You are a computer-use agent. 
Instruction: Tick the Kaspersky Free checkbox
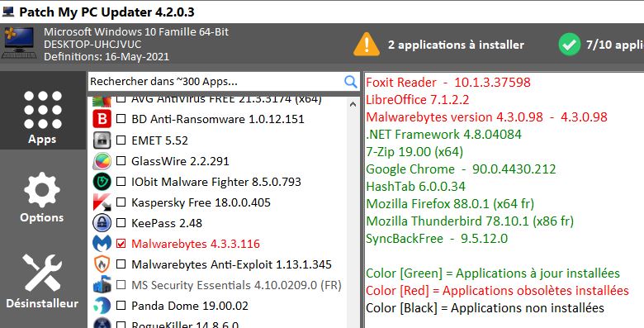point(121,202)
